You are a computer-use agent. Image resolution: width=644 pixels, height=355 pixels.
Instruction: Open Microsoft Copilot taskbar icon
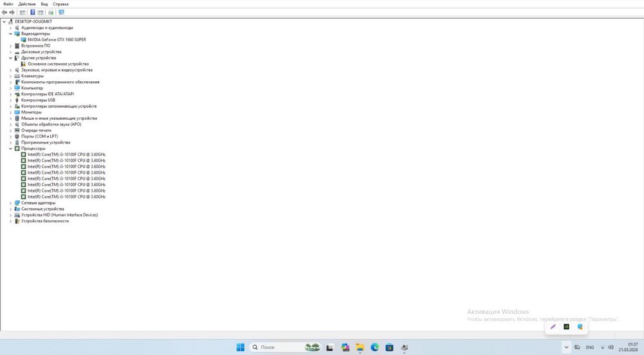[345, 348]
